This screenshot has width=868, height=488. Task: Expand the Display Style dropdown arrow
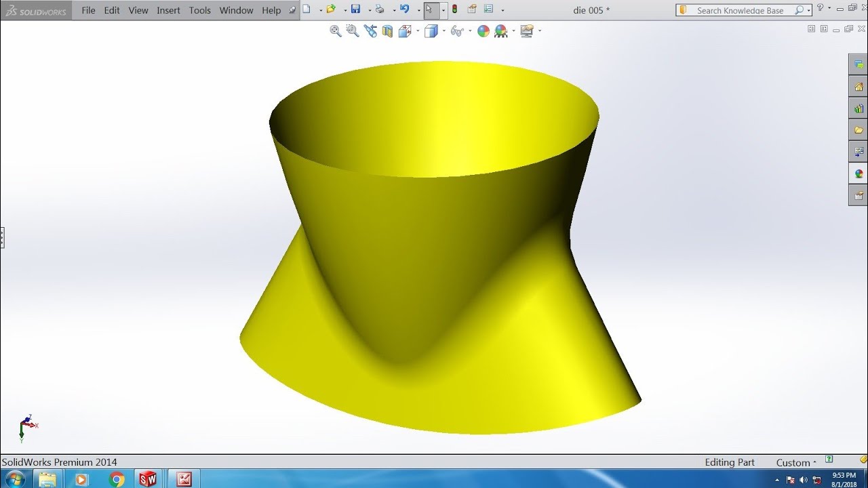(x=443, y=31)
